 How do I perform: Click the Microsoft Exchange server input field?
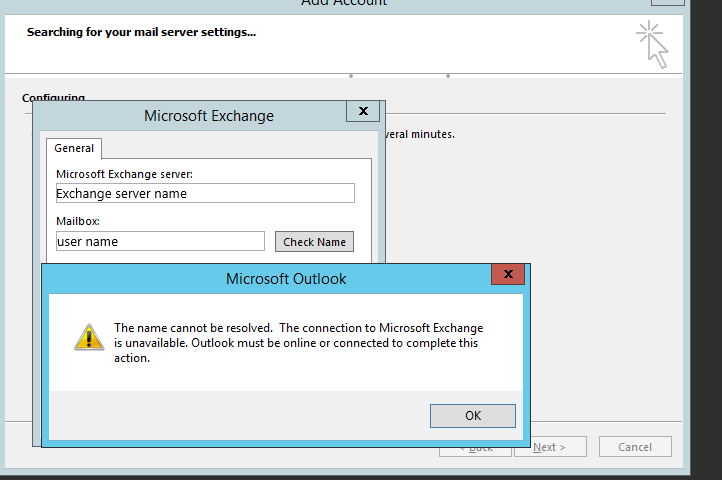point(205,193)
